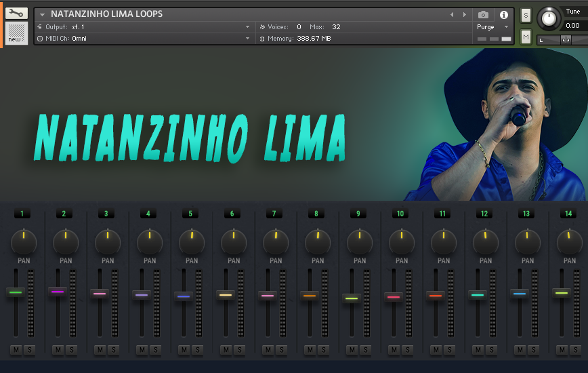
Task: Click channel 1 green volume fader
Action: 16,292
